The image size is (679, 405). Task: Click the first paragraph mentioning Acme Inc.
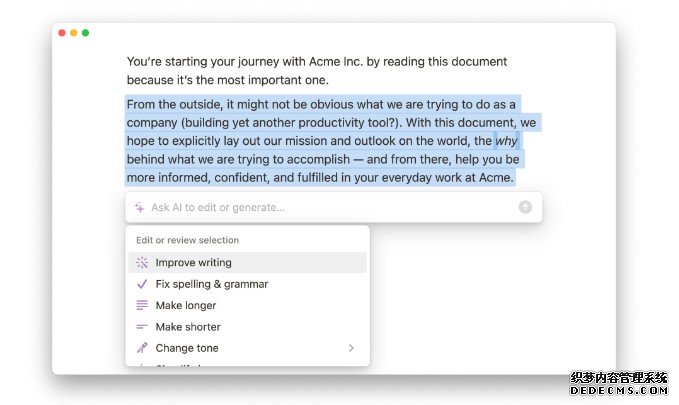(316, 71)
